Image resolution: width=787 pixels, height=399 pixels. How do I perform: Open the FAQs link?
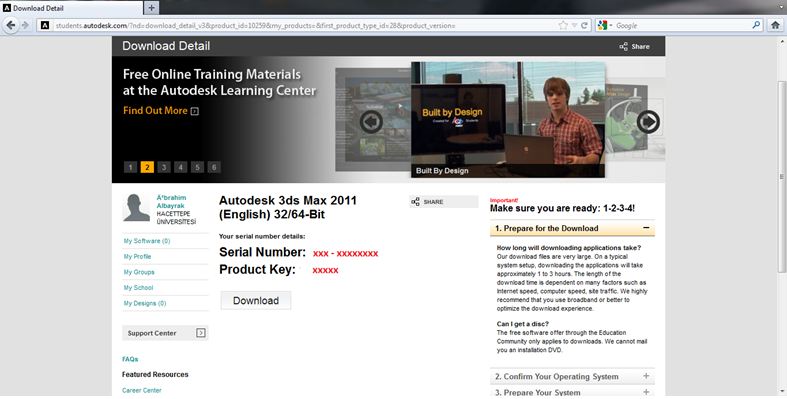click(x=130, y=359)
